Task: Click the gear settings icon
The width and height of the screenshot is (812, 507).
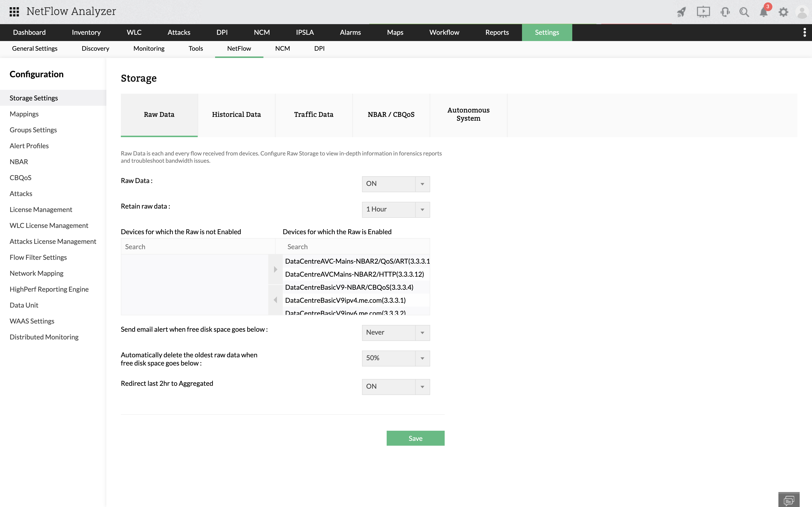Action: click(x=783, y=12)
